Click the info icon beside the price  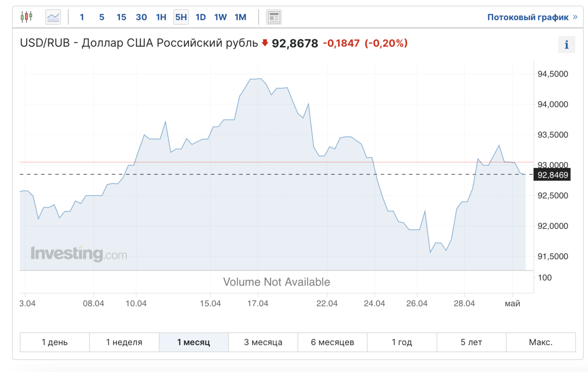point(566,45)
